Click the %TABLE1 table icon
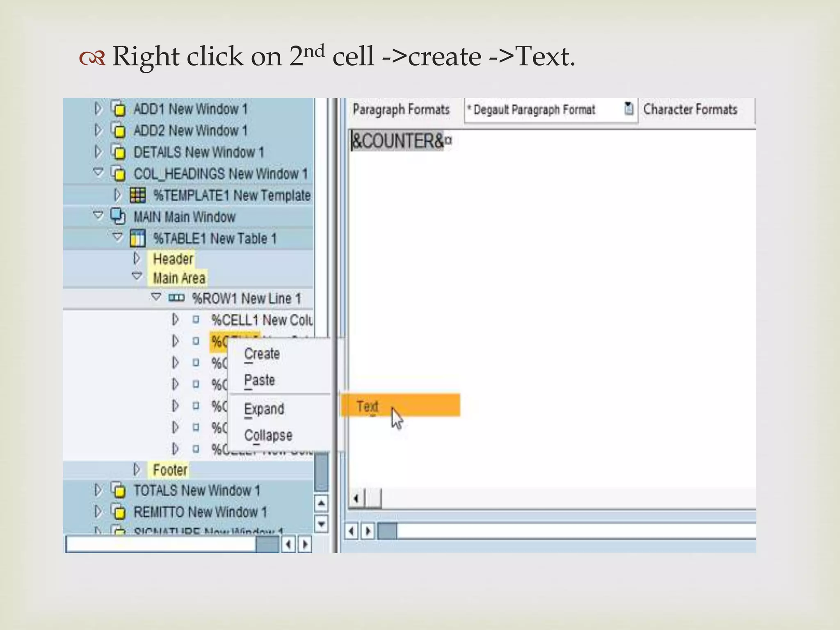Viewport: 840px width, 630px height. pyautogui.click(x=137, y=238)
